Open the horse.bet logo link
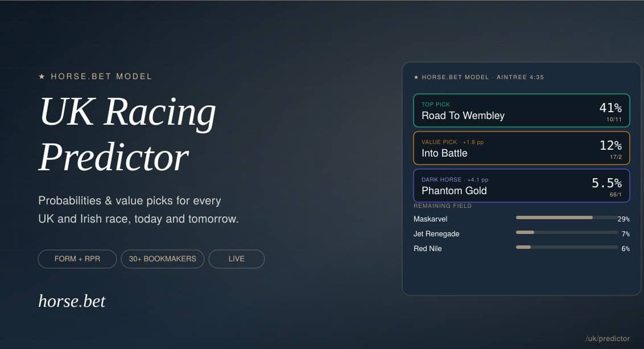Screen dimensions: 644x349 coord(72,301)
